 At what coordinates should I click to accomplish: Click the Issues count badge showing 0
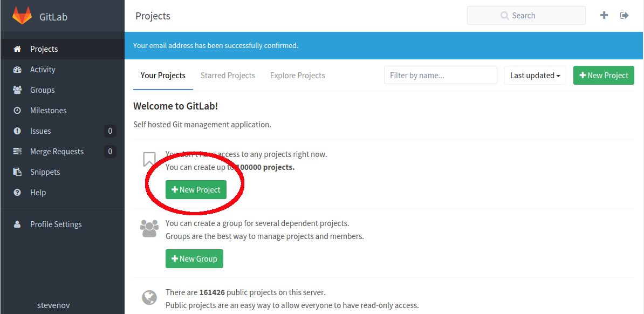coord(110,131)
